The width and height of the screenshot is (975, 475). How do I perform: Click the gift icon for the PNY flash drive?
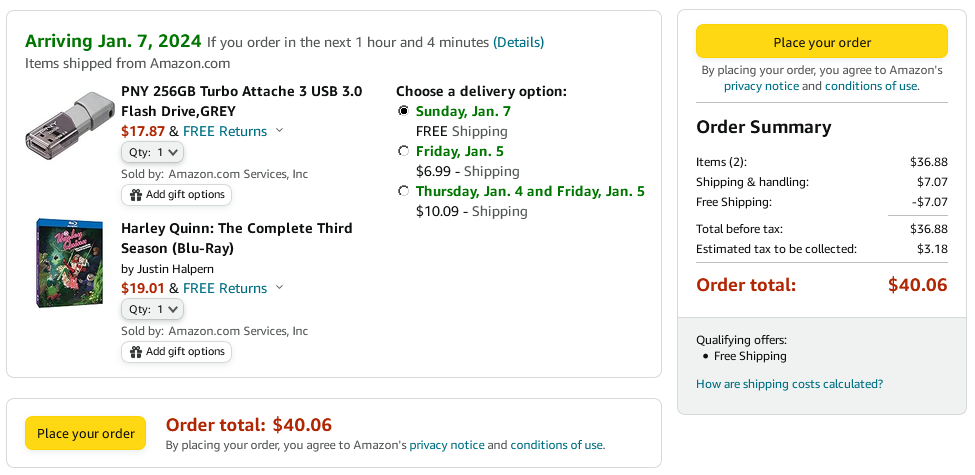point(136,195)
